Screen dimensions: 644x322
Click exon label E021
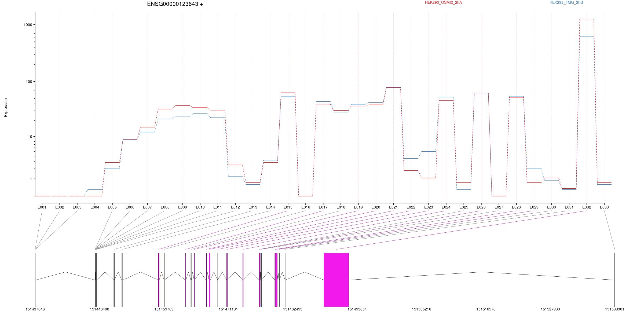click(393, 207)
